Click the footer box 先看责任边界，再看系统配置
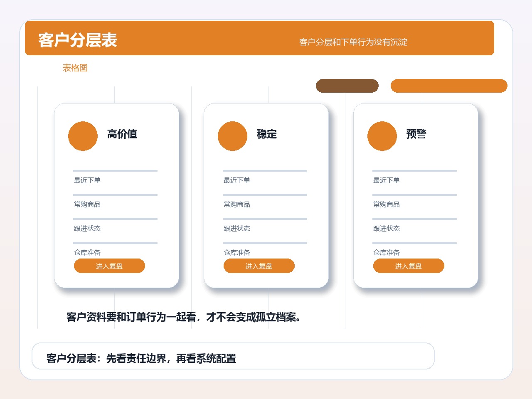532x399 pixels. coord(233,356)
